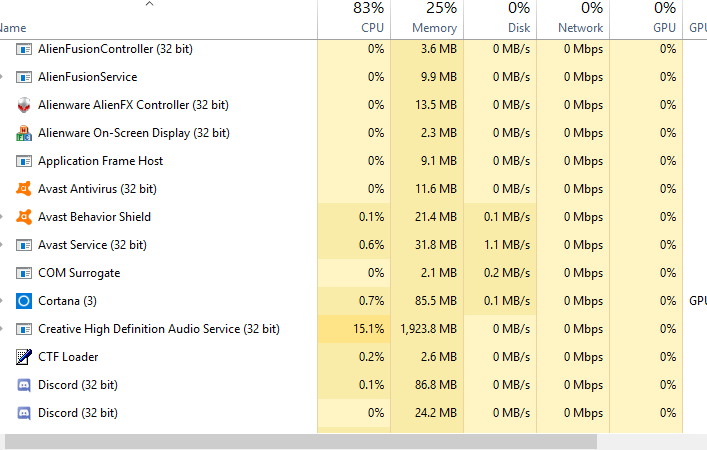This screenshot has width=707, height=450.
Task: Select the Application Frame Host process
Action: [101, 161]
